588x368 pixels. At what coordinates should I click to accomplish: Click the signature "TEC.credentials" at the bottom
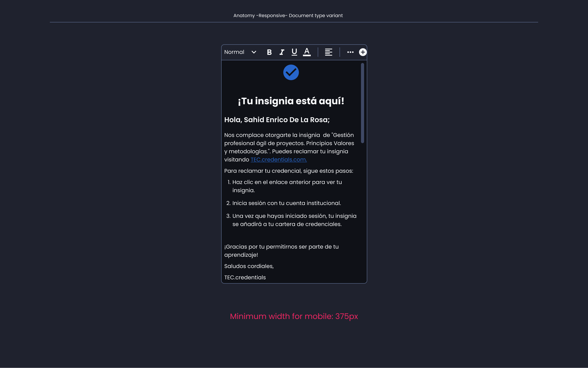(x=245, y=278)
